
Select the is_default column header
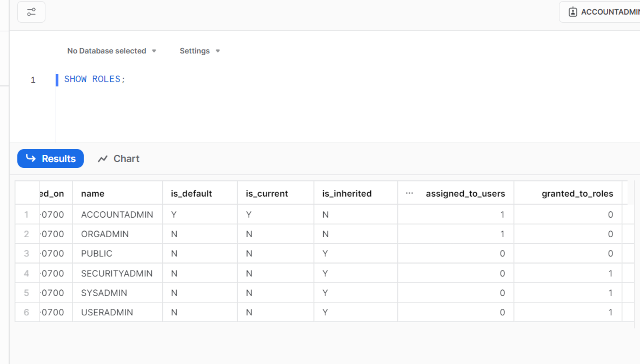191,193
